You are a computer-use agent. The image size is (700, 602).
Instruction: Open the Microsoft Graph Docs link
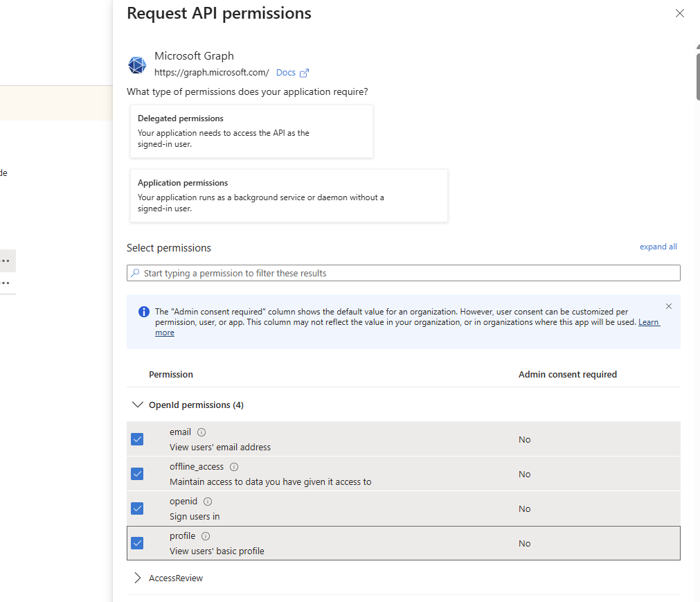(286, 72)
